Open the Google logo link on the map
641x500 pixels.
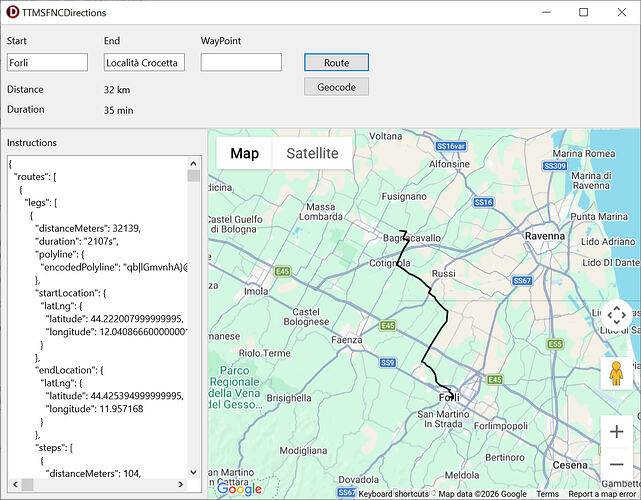[x=240, y=488]
